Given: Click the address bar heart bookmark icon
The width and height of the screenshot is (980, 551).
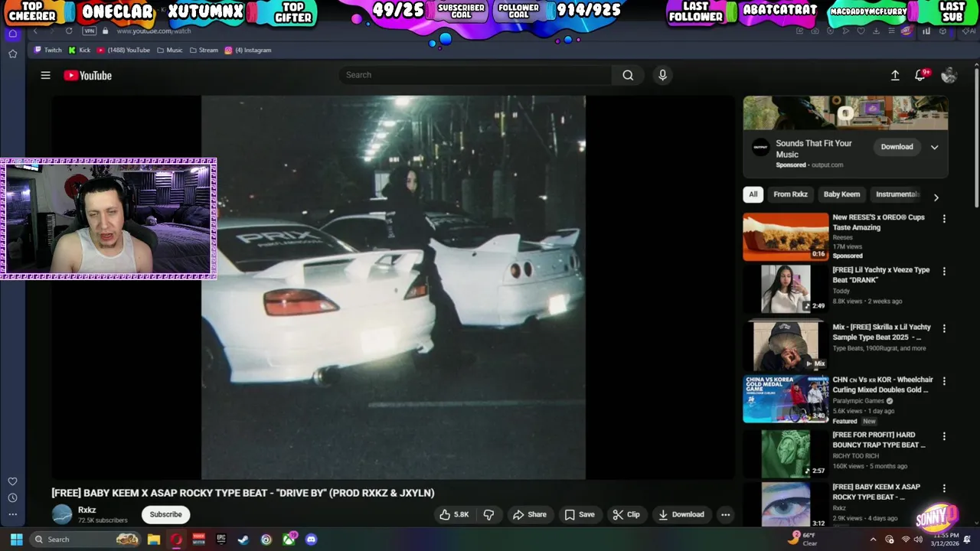Looking at the screenshot, I should [861, 31].
